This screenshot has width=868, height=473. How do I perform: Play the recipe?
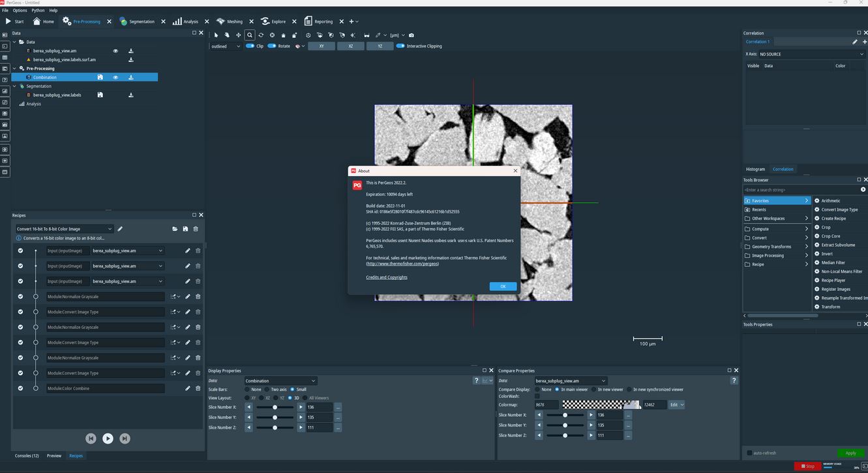coord(108,438)
